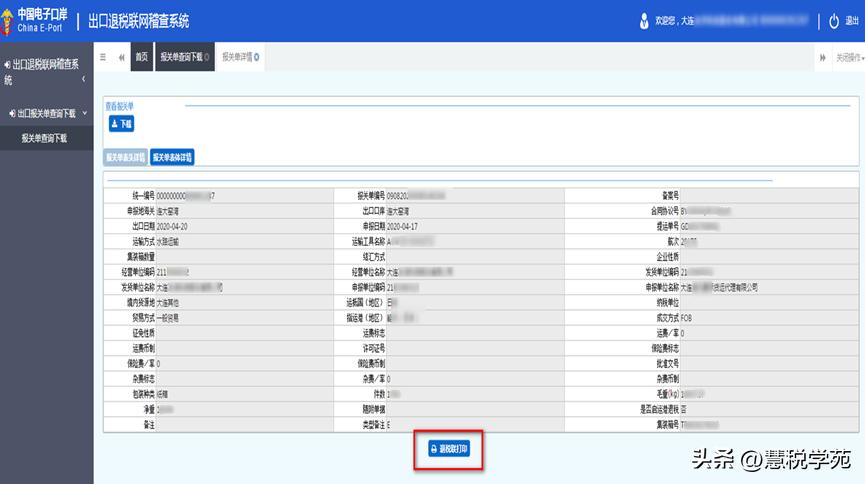The image size is (865, 484).
Task: Switch to the 首页 tab
Action: [x=142, y=57]
